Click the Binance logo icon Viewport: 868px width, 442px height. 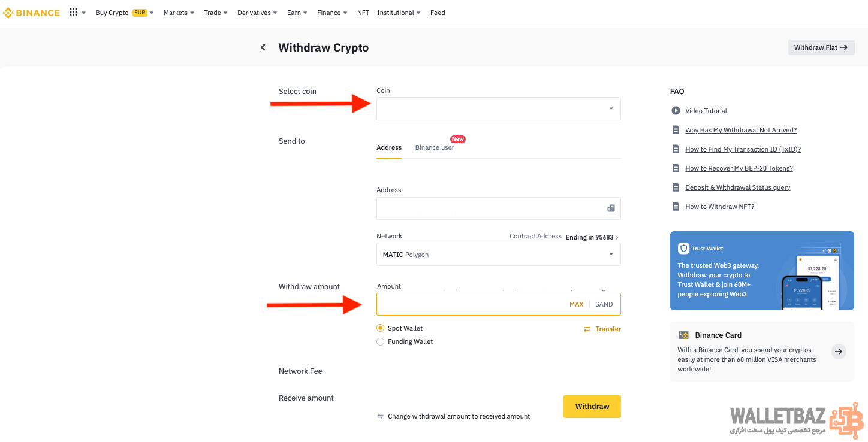8,13
